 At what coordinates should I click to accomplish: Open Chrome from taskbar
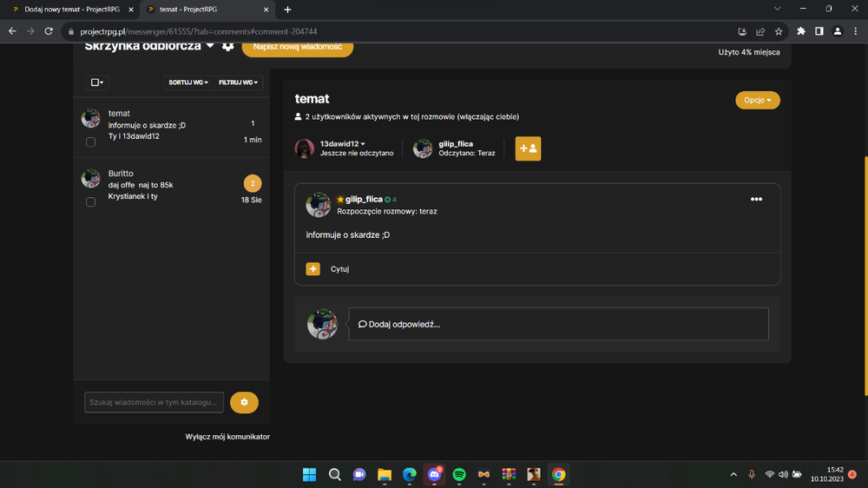[x=558, y=475]
